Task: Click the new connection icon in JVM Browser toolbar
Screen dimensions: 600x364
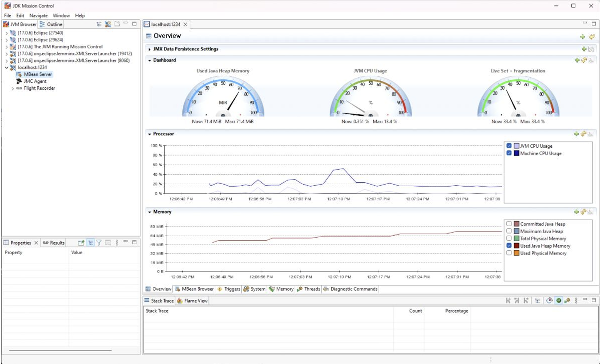Action: click(108, 24)
